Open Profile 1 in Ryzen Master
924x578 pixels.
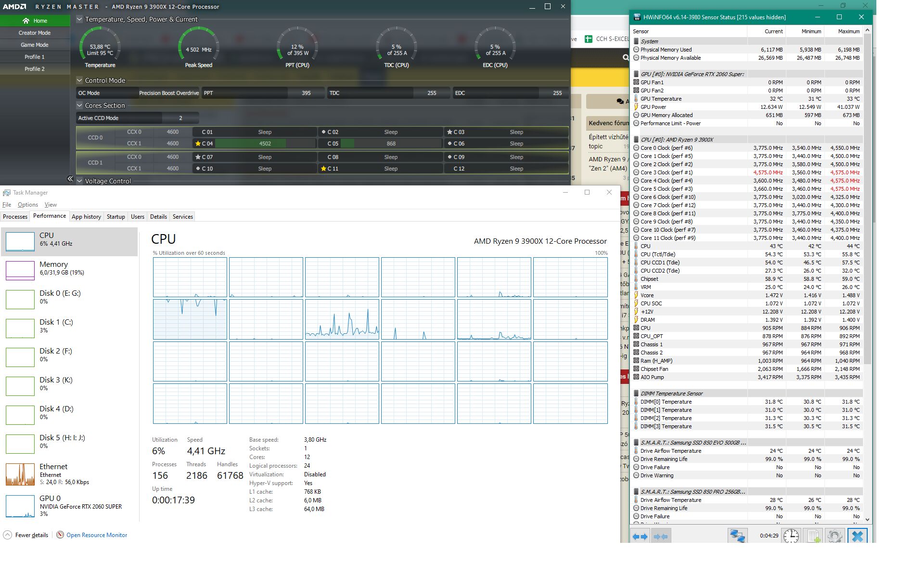click(x=35, y=57)
